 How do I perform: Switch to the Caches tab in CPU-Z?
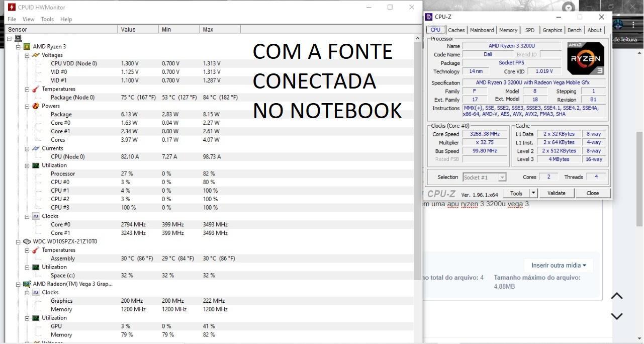point(456,30)
